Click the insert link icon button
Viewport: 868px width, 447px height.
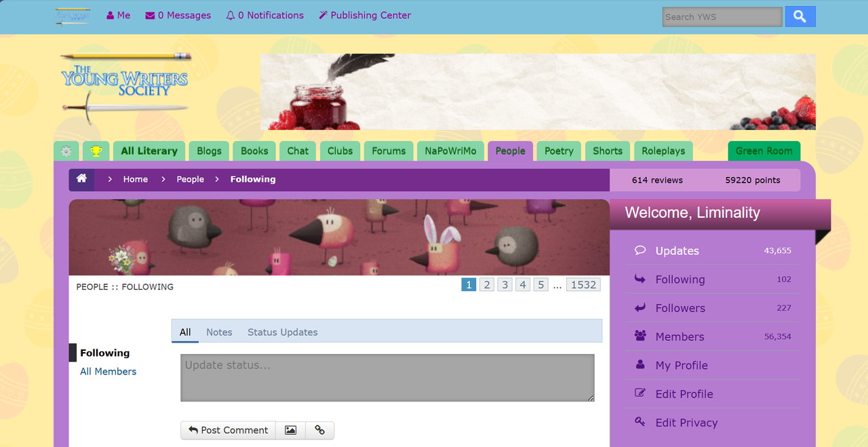[320, 430]
